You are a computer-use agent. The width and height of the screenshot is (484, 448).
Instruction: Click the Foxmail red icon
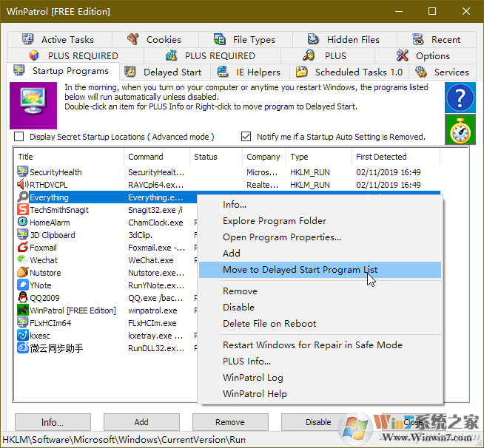22,247
